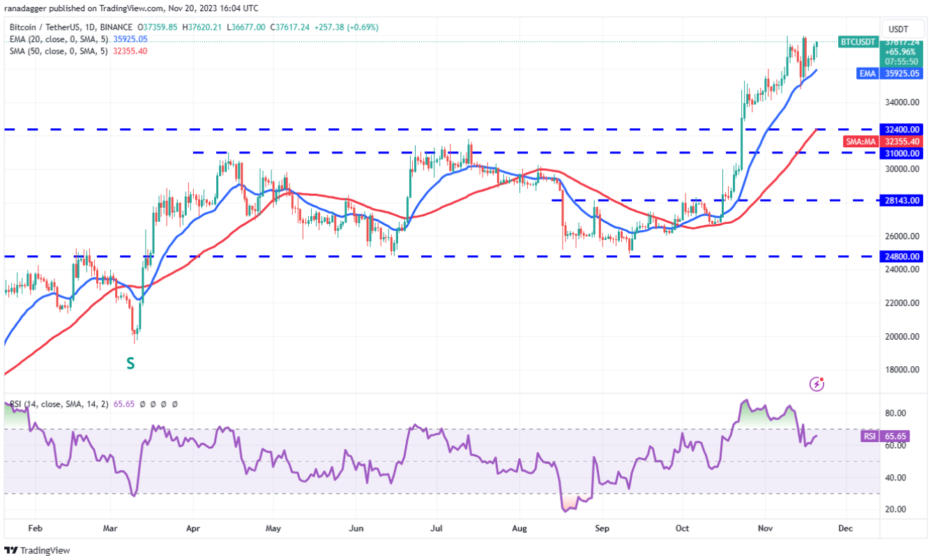Click the 31000.00 horizontal line label
Screen dimensions: 933x560
click(902, 153)
